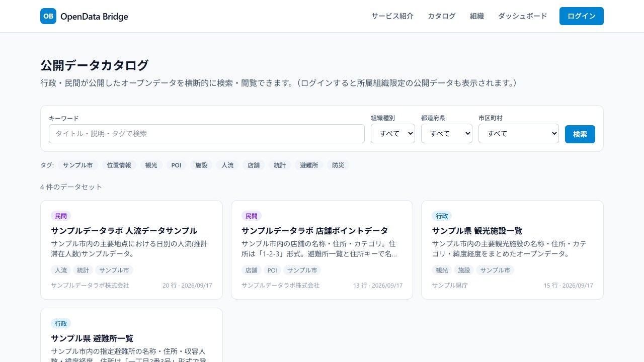The width and height of the screenshot is (644, 362).
Task: Click サンプルデータラボ株式会社 on 店舗ポイントデータ card
Action: [281, 285]
